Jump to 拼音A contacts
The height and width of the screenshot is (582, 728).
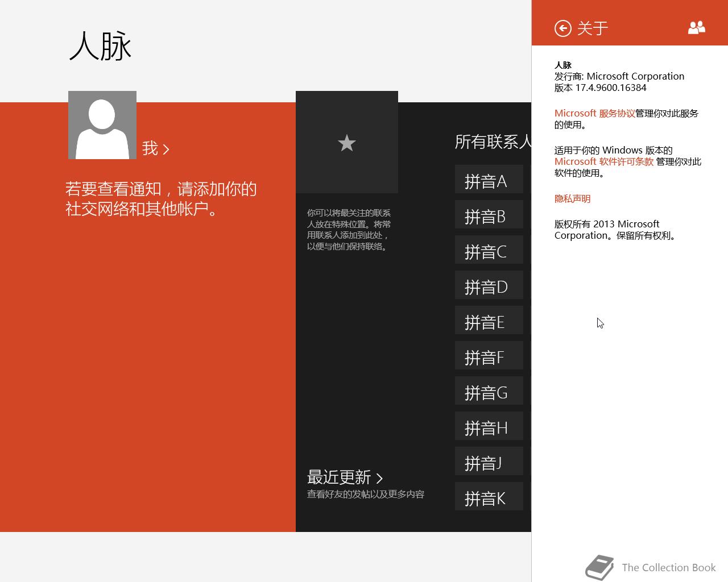click(489, 179)
